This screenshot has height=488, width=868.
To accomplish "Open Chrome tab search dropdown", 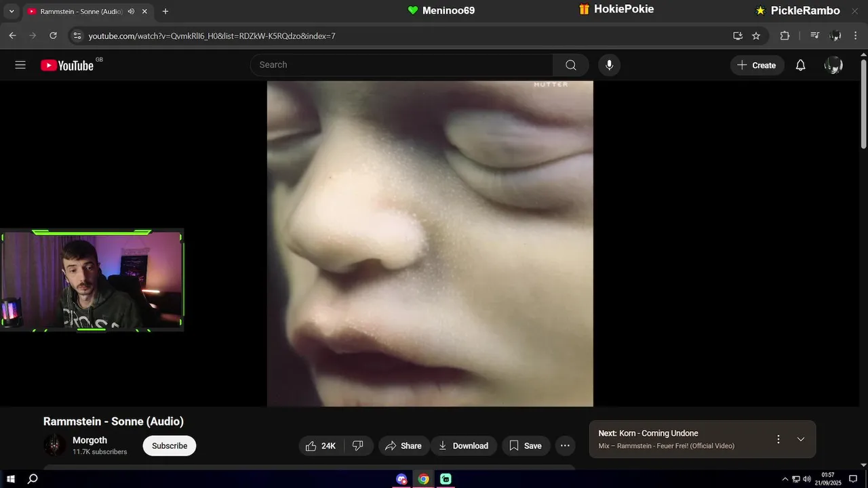I will pos(11,12).
